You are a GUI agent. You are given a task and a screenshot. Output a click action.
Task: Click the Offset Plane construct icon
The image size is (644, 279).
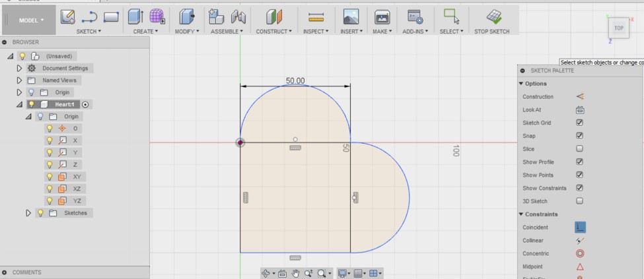274,17
